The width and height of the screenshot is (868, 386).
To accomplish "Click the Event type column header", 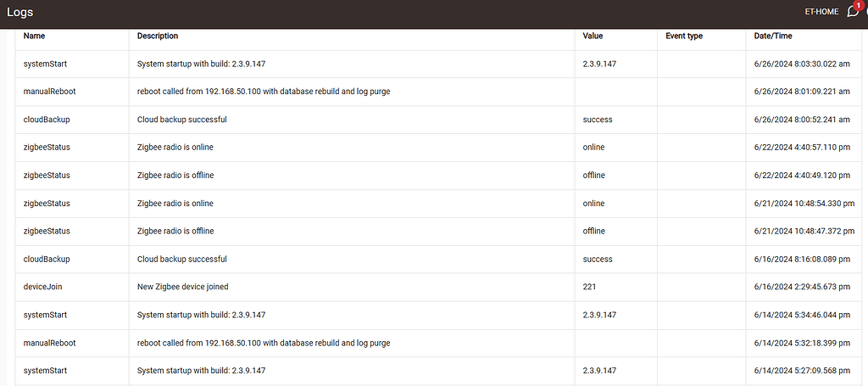I will 684,36.
